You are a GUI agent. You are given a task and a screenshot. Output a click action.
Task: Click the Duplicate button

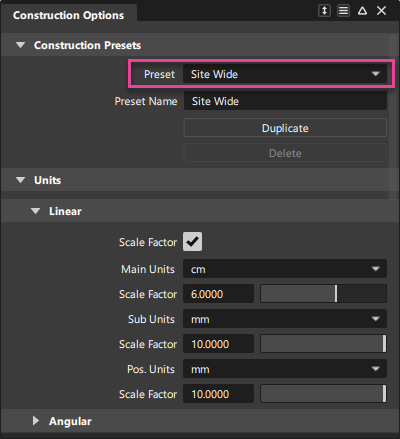point(285,128)
